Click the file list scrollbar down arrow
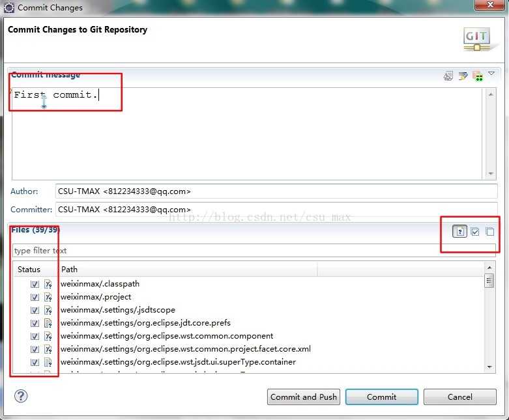 pyautogui.click(x=489, y=367)
